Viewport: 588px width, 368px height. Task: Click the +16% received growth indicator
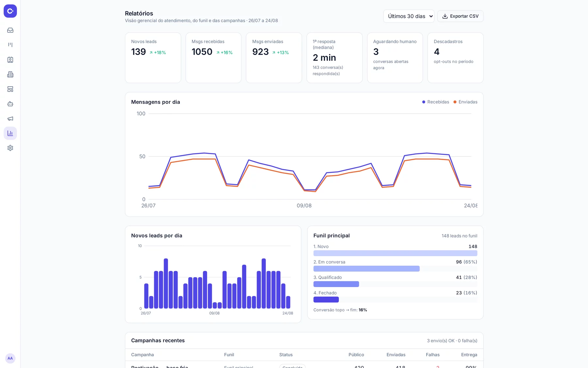(x=224, y=53)
